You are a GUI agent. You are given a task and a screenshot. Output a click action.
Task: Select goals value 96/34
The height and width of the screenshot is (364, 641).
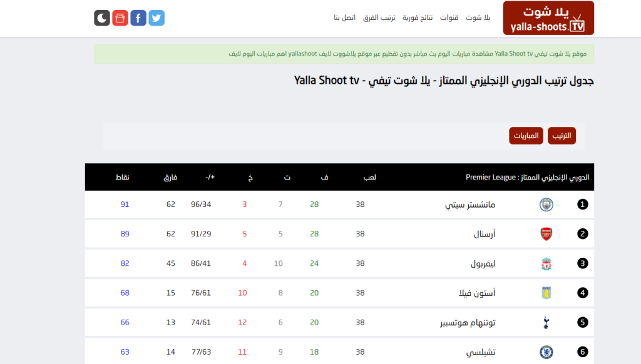(201, 205)
